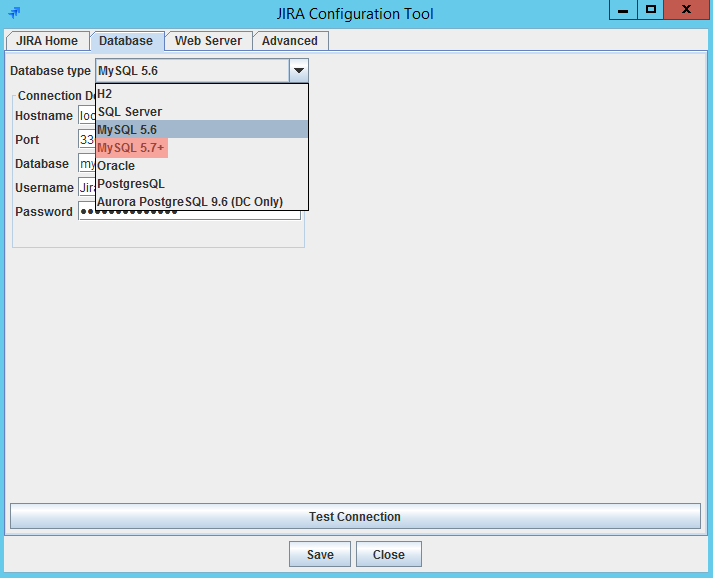
Task: Click the "Hostname" label text
Action: [44, 116]
